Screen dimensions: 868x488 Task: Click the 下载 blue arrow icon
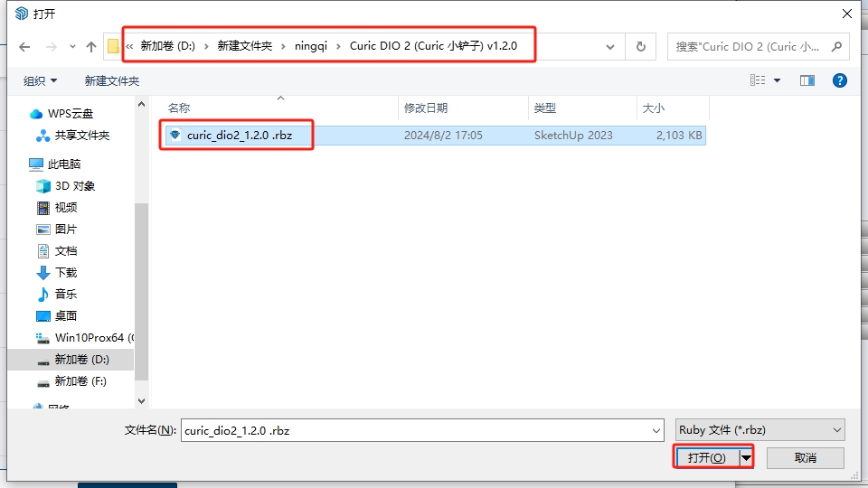(43, 273)
